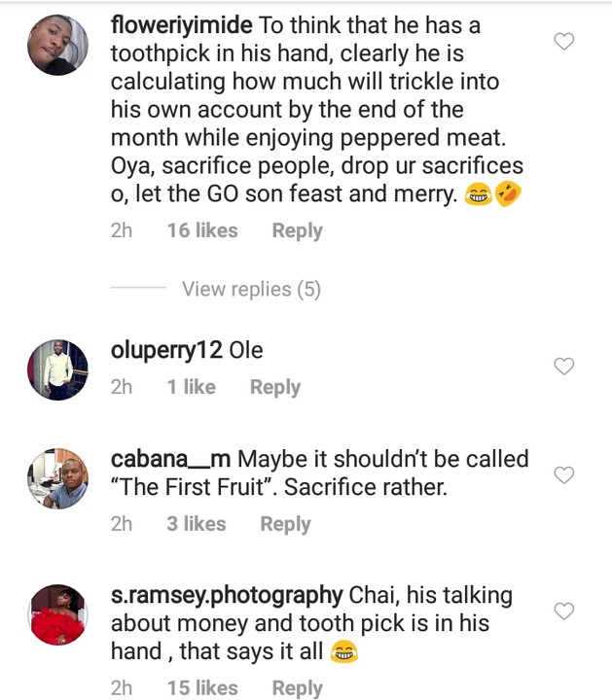The height and width of the screenshot is (700, 612).
Task: Expand View replies (5)
Action: pos(251,289)
